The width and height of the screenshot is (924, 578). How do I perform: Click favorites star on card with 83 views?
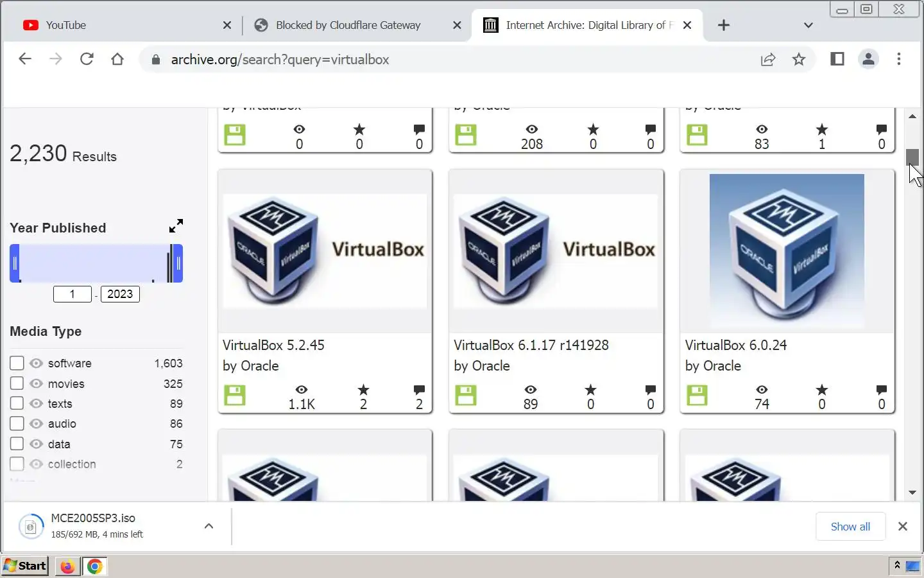(822, 130)
